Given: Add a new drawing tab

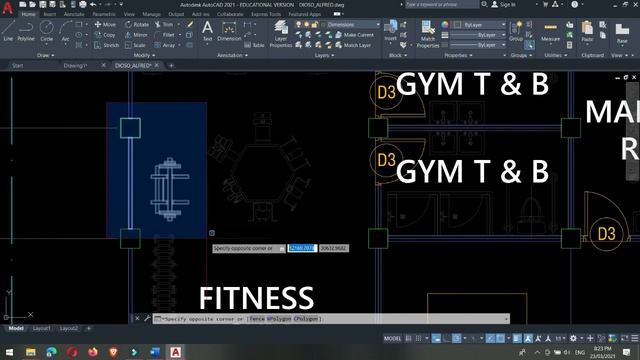Looking at the screenshot, I should pos(171,65).
